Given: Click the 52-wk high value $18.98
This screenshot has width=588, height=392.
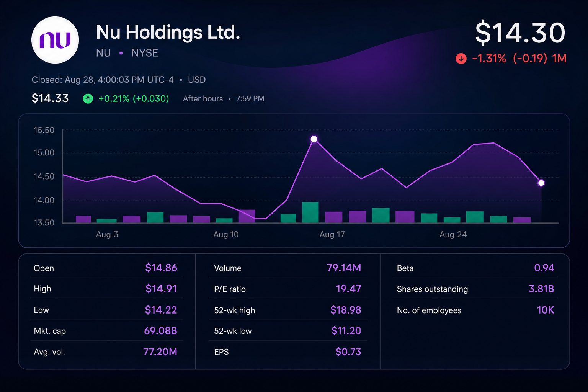Looking at the screenshot, I should tap(346, 310).
